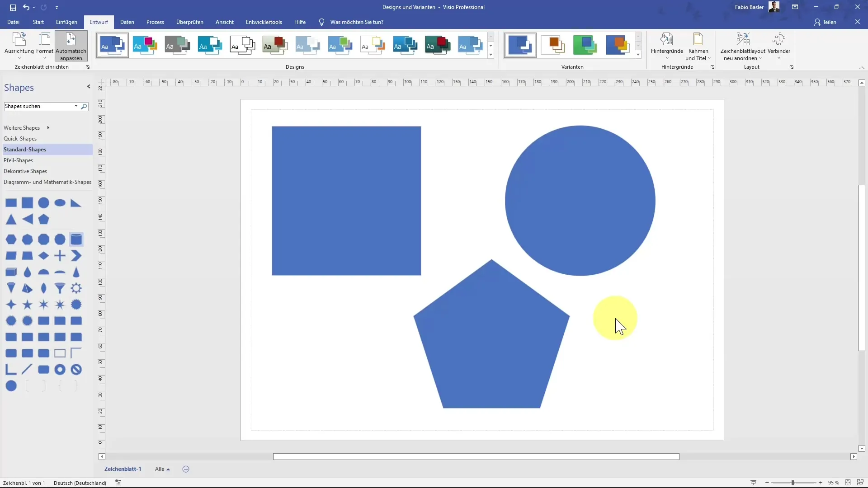Open Zeichenblattlayout neu anordnen dropdown
This screenshot has width=868, height=488.
743,46
